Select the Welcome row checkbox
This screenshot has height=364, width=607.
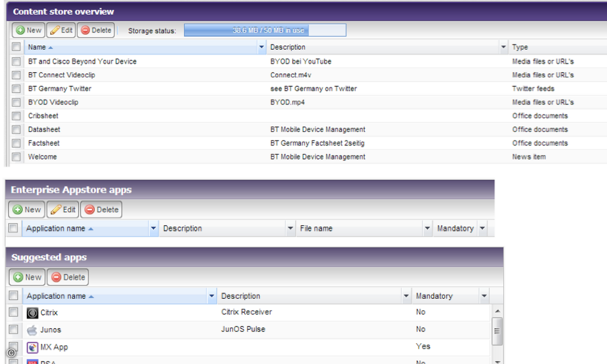[16, 157]
